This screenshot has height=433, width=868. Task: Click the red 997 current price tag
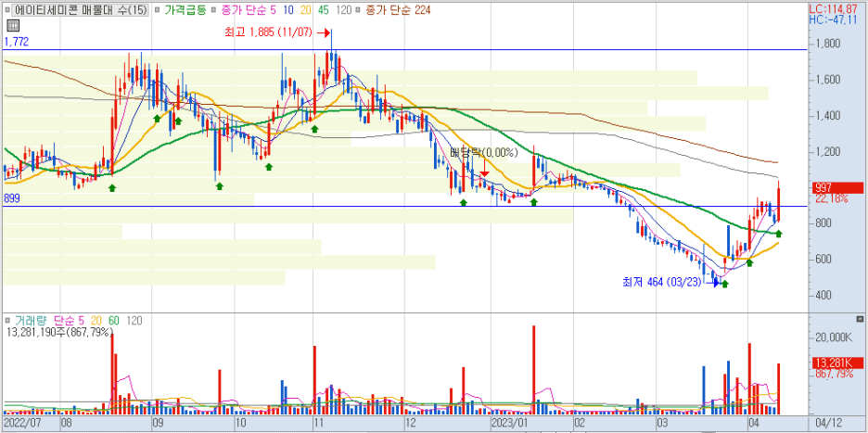(838, 187)
